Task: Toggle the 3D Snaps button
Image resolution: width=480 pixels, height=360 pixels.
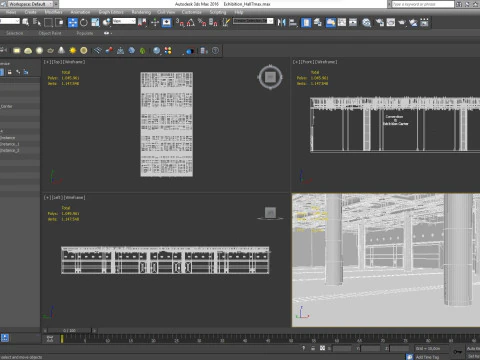Action: coord(180,22)
